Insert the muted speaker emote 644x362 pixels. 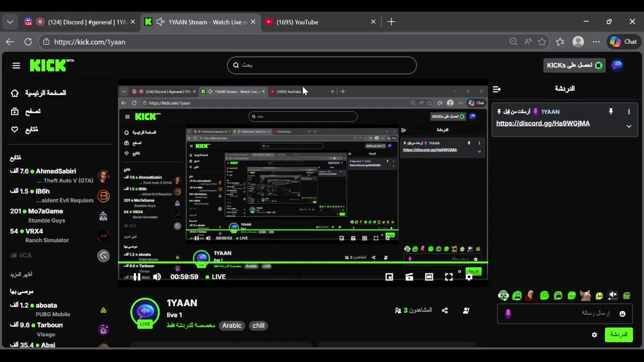613,296
